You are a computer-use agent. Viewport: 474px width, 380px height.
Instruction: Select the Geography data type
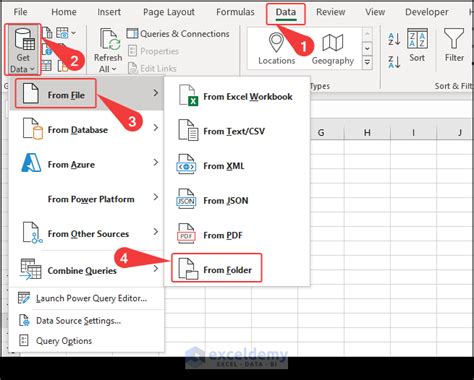tap(333, 49)
